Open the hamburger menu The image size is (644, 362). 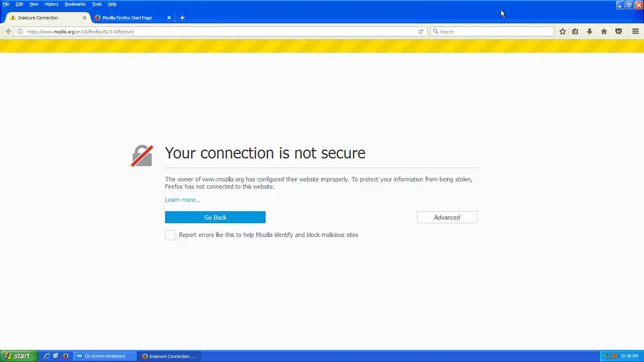pyautogui.click(x=636, y=31)
